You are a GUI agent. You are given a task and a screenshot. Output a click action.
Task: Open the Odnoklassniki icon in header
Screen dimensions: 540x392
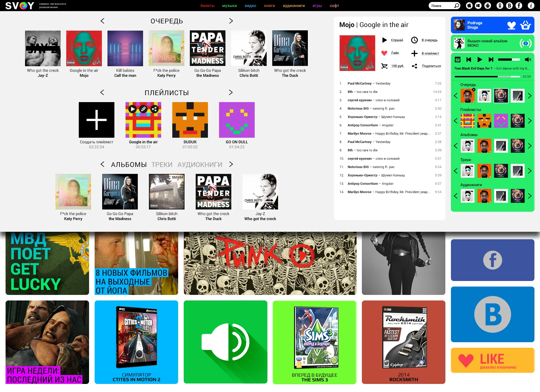pyautogui.click(x=500, y=6)
